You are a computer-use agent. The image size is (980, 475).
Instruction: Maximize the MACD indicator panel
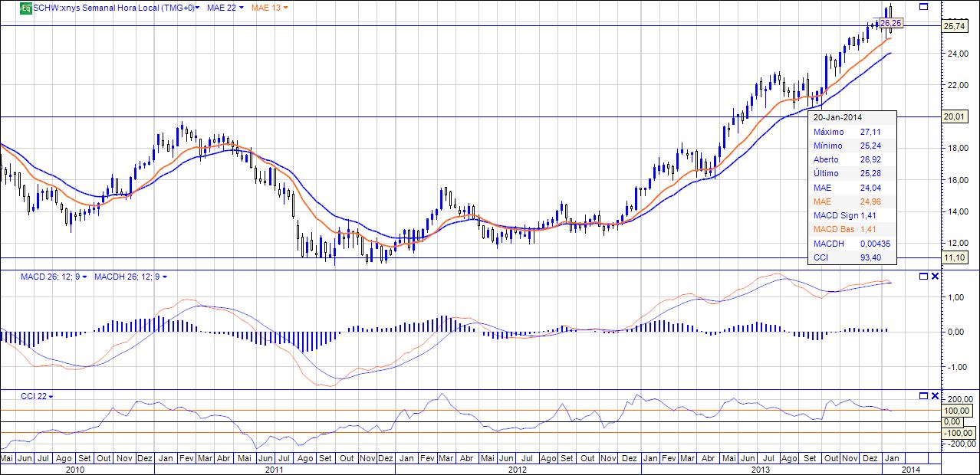click(x=923, y=276)
